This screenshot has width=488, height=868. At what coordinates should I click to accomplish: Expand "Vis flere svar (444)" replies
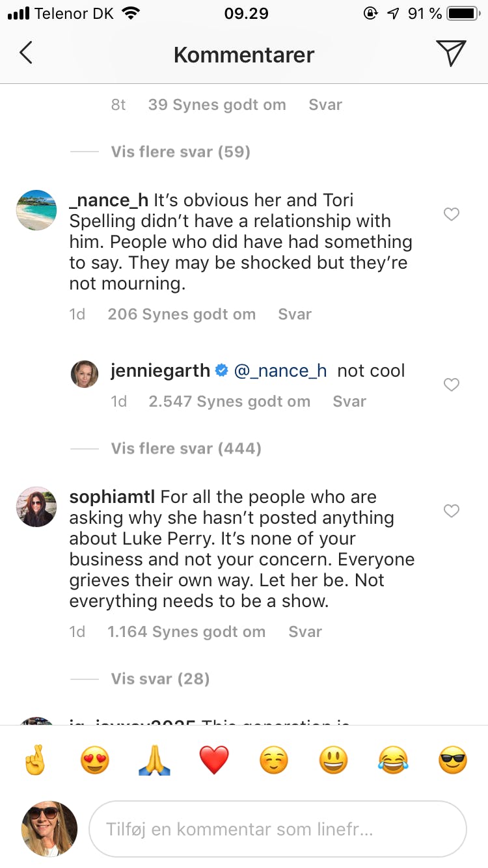click(186, 448)
